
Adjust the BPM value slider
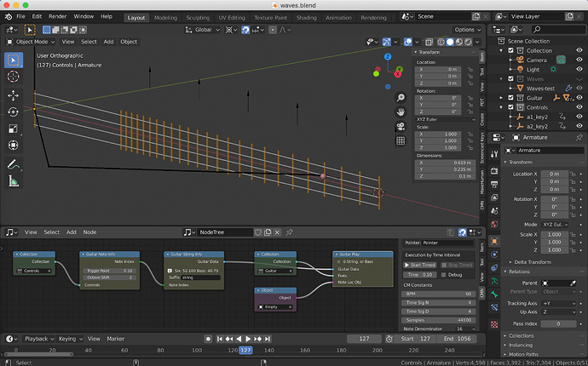click(x=438, y=294)
